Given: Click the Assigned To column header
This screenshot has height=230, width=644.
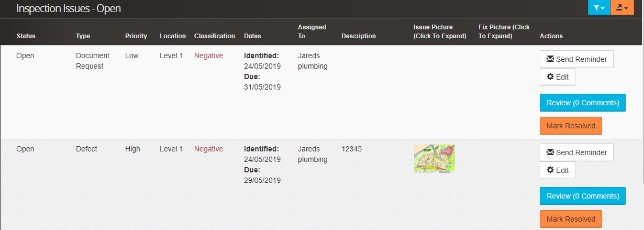Looking at the screenshot, I should 312,31.
